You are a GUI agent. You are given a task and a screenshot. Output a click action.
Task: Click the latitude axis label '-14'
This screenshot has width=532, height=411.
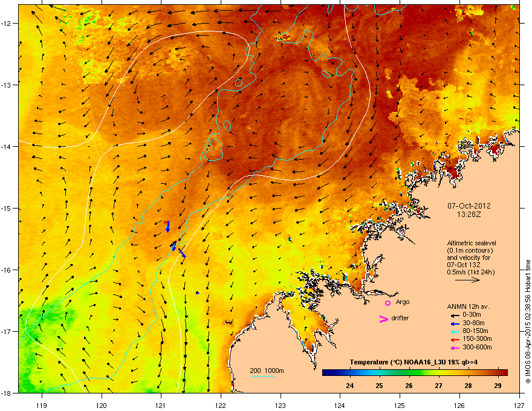[x=6, y=146]
